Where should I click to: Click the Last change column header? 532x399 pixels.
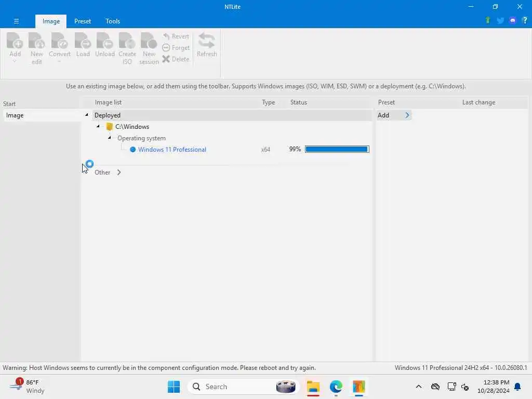point(478,102)
